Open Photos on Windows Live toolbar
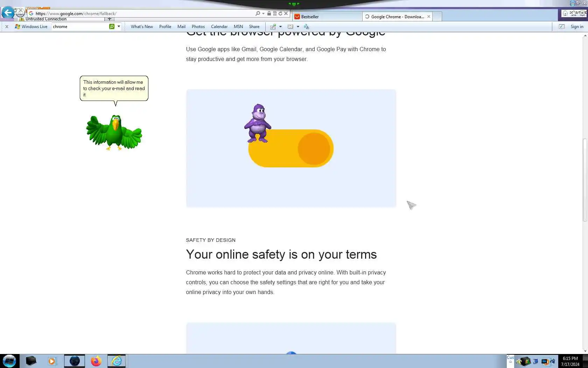The height and width of the screenshot is (368, 588). point(198,27)
